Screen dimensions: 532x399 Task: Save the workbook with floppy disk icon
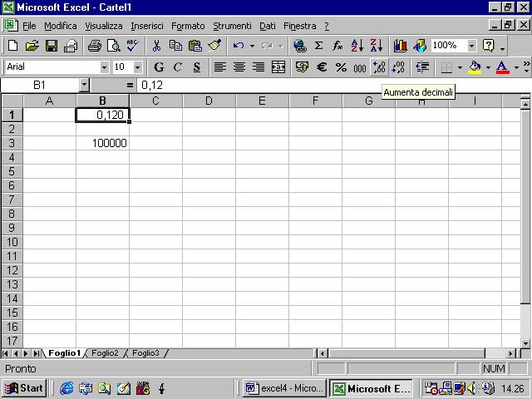tap(52, 46)
